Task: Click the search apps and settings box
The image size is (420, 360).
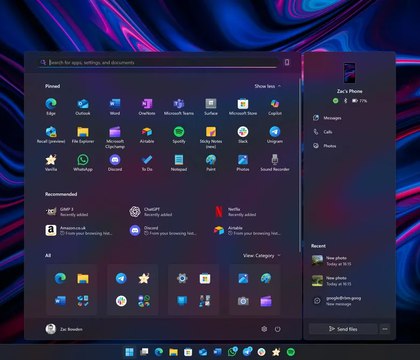Action: (158, 62)
